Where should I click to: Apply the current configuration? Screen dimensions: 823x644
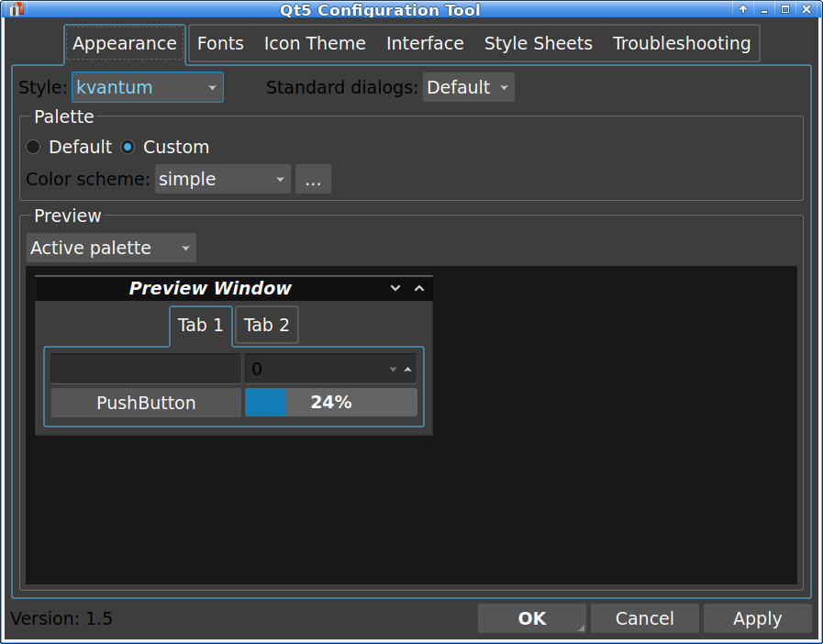[x=757, y=617]
